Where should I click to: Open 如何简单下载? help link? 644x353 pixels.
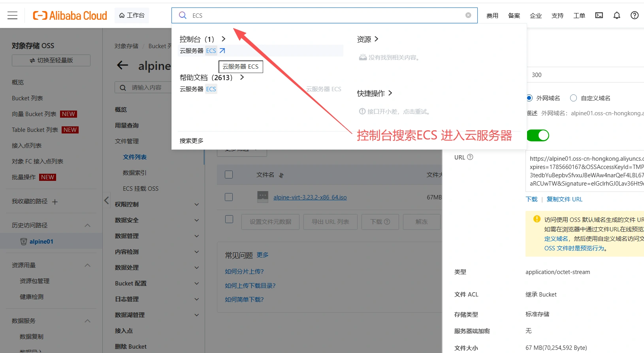tap(244, 300)
